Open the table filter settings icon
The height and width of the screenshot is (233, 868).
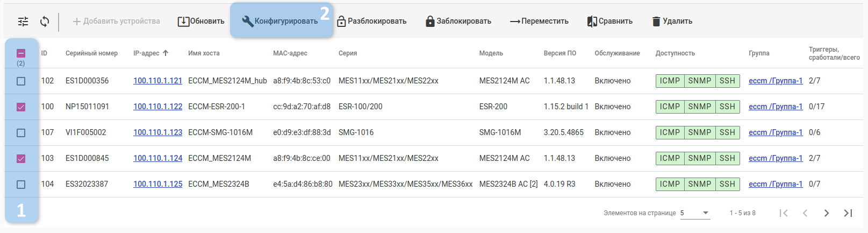pos(23,22)
